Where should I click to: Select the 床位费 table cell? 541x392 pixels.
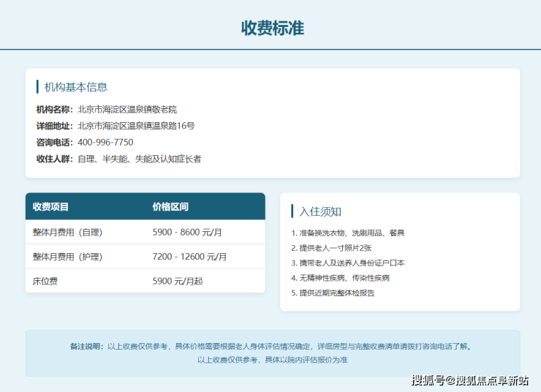45,282
